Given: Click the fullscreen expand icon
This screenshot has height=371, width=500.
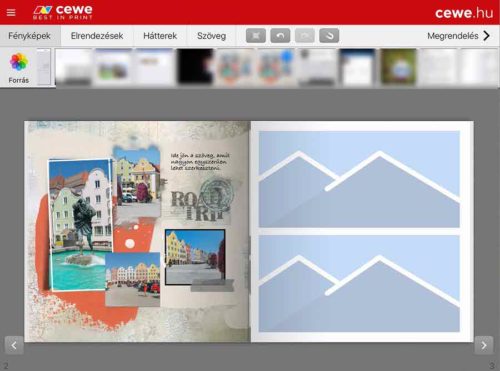Looking at the screenshot, I should coord(256,36).
